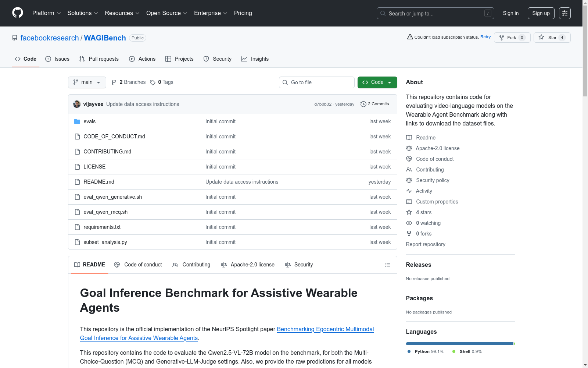588x368 pixels.
Task: Open the Custom properties link in About
Action: (x=437, y=202)
